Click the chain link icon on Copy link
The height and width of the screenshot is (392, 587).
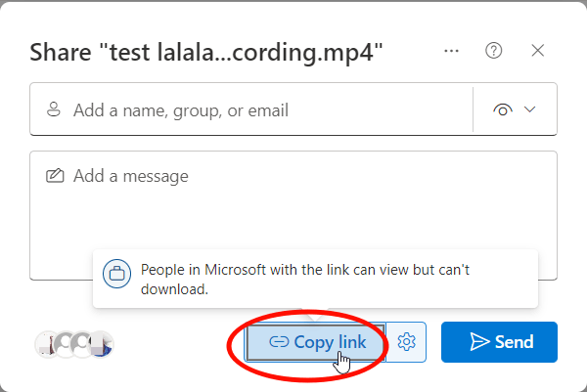[x=279, y=342]
